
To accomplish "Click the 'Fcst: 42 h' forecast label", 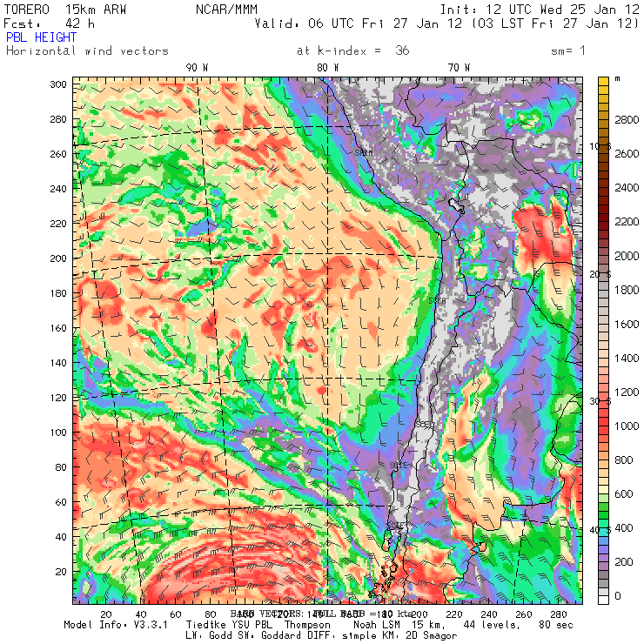I will tap(50, 23).
